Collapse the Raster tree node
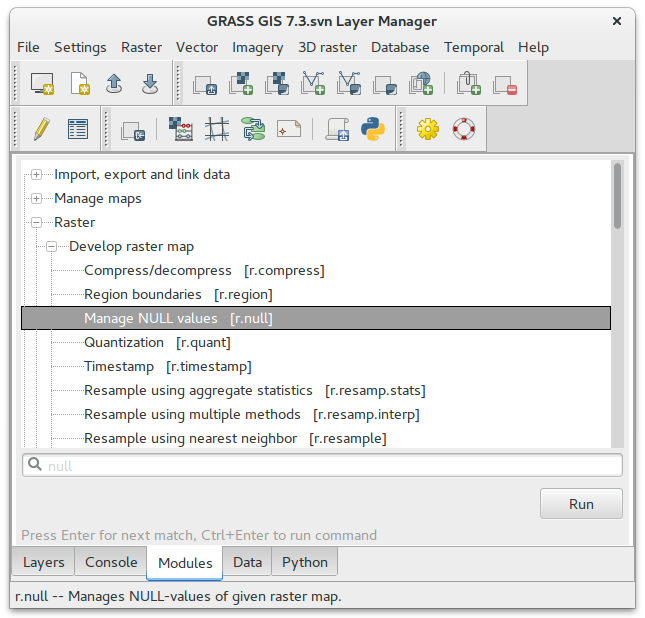 36,223
